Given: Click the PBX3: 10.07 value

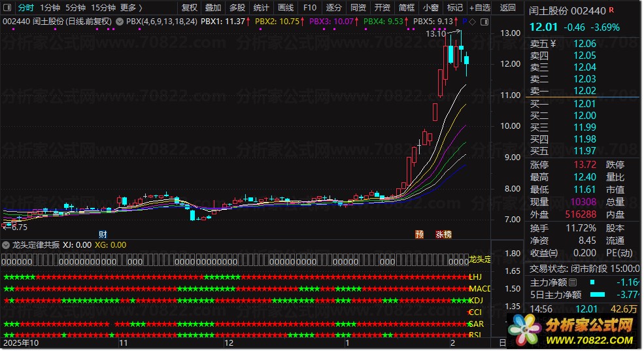Looking at the screenshot, I should pyautogui.click(x=331, y=22).
